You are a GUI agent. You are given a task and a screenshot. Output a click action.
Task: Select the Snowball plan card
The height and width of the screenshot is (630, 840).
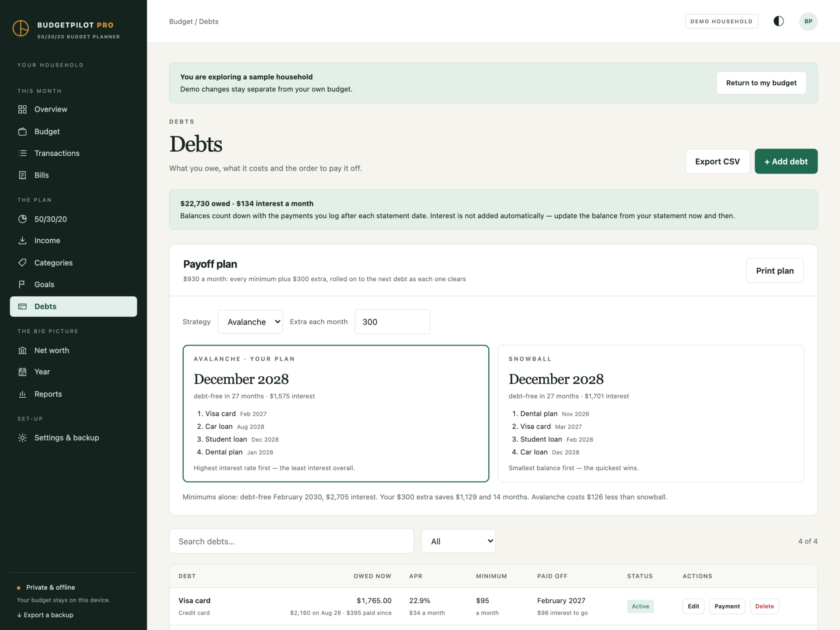(x=651, y=413)
